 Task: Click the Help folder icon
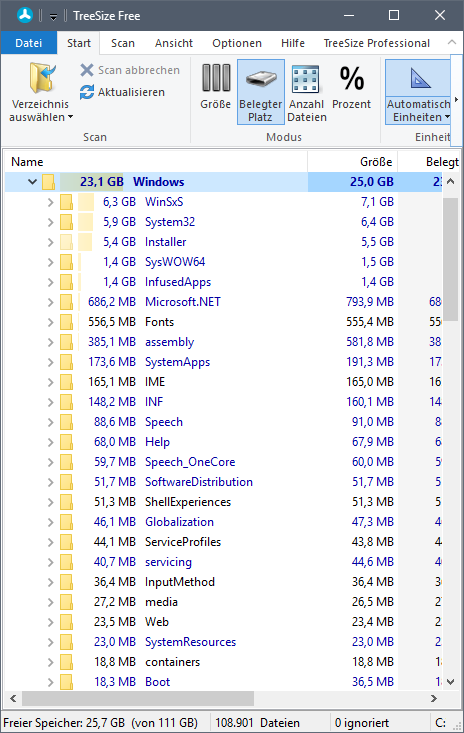point(66,442)
